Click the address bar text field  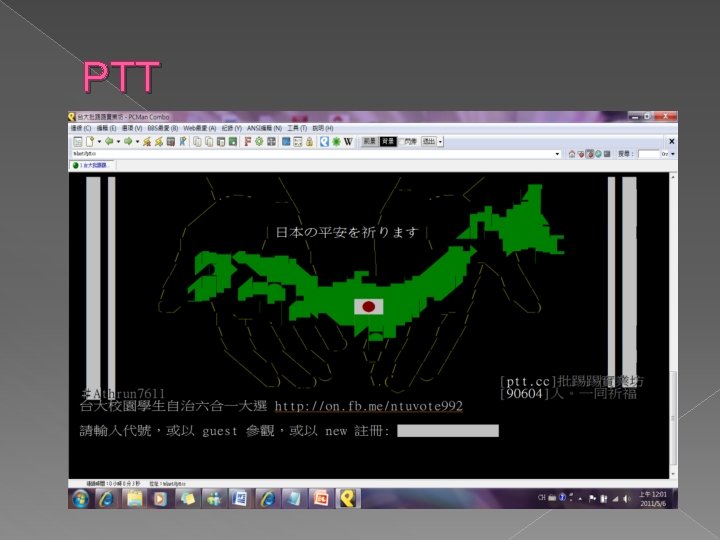(312, 154)
